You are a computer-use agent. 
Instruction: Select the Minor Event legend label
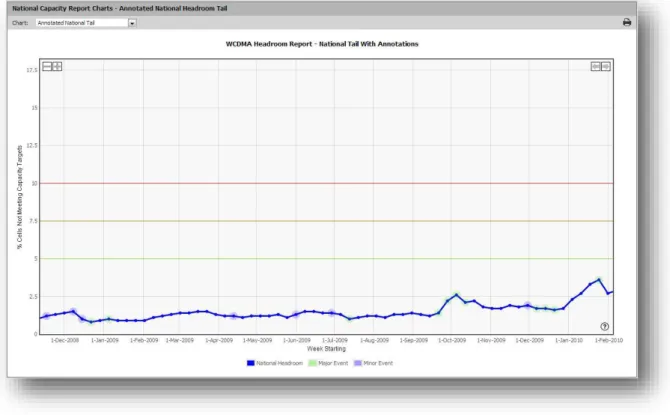point(378,363)
